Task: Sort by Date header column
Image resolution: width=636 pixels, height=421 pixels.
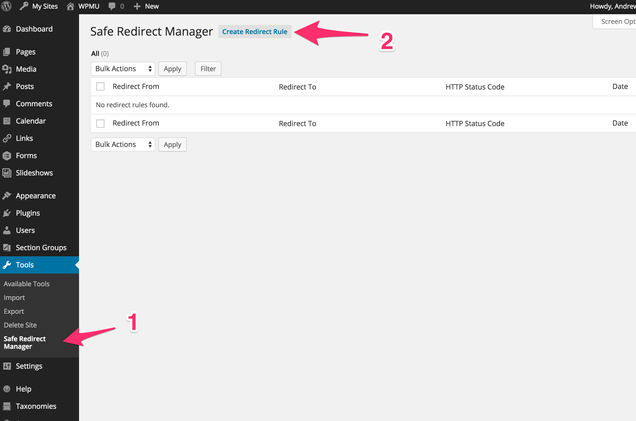Action: pos(620,86)
